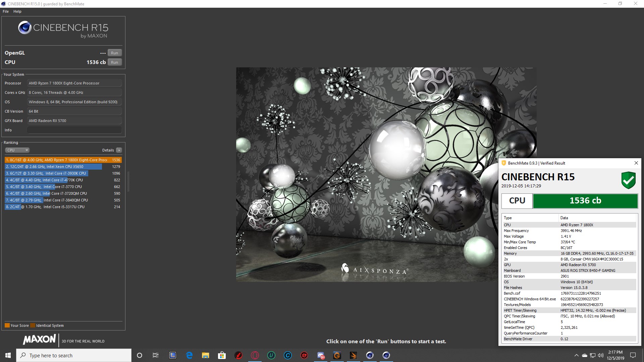Open network status tray icon
Viewport: 644px width, 362px height.
pos(593,355)
